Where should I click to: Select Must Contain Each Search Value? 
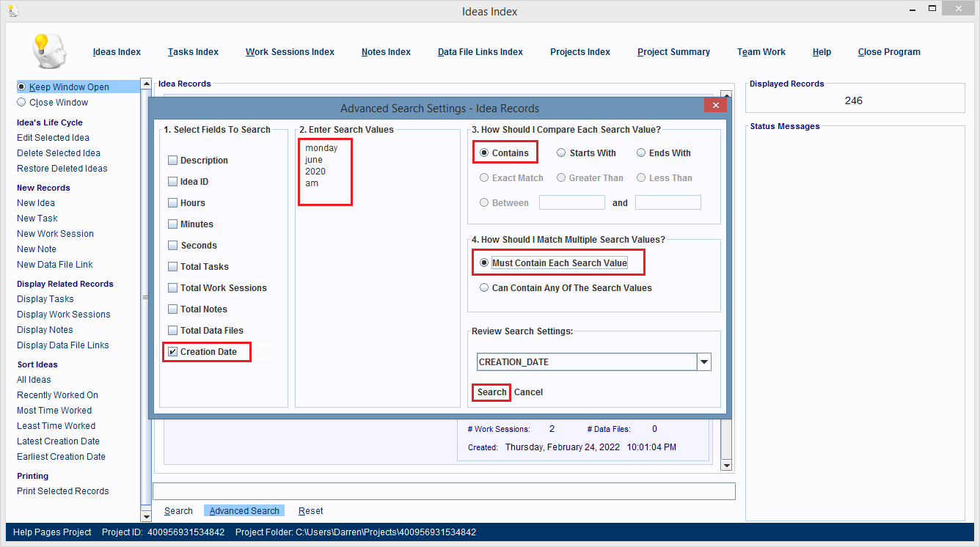[484, 263]
